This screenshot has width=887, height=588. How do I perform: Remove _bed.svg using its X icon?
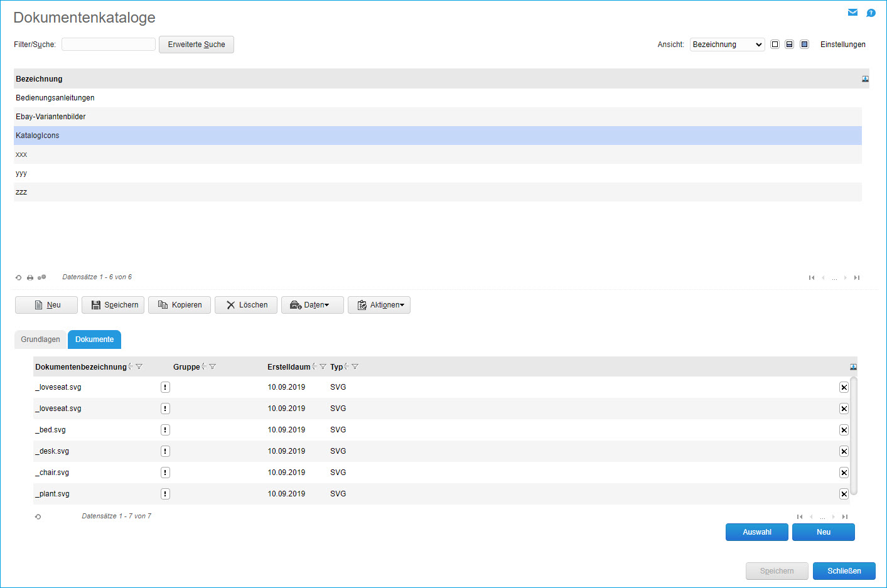click(844, 430)
